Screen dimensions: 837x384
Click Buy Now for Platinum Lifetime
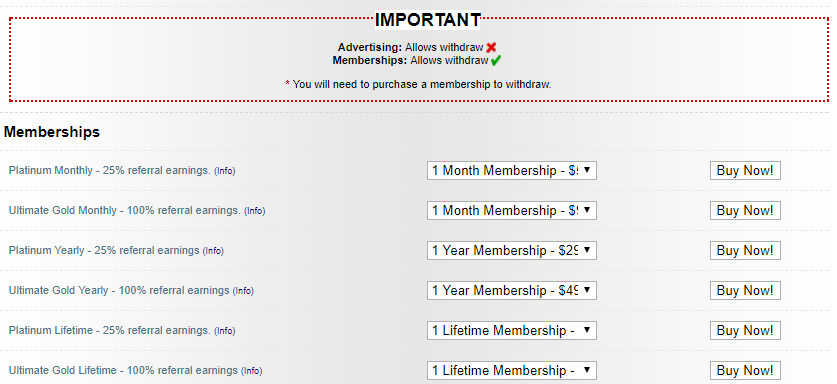point(745,331)
